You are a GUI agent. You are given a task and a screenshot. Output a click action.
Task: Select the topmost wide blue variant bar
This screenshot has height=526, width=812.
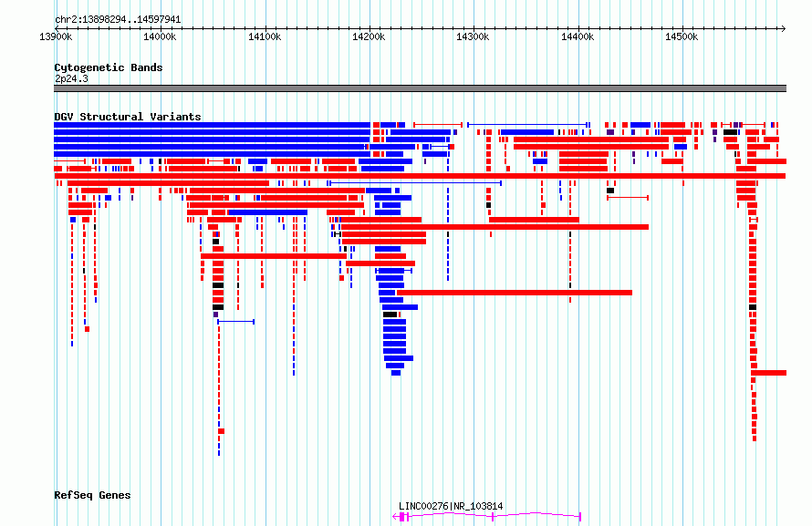(213, 125)
